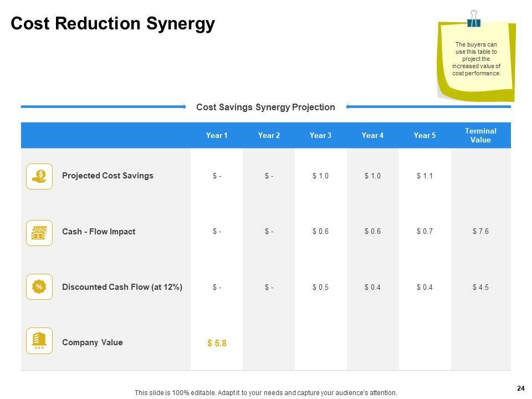Viewport: 532px width, 399px height.
Task: Click the Company Value building icon
Action: pyautogui.click(x=39, y=341)
